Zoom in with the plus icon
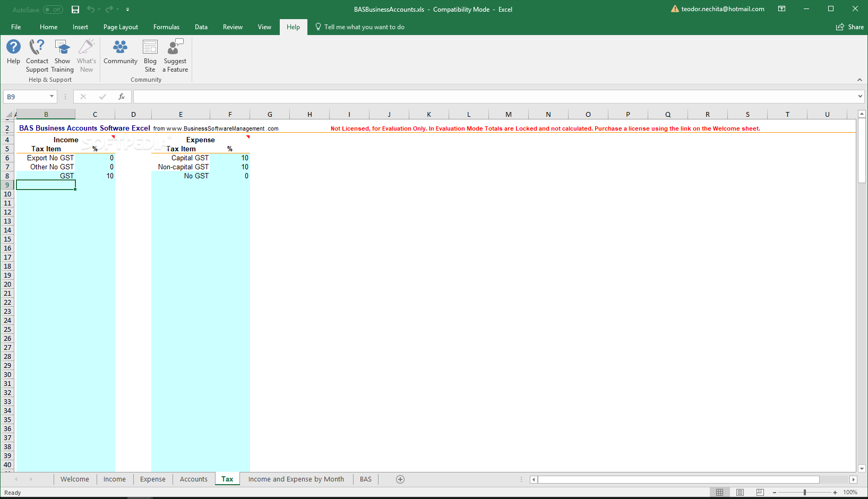This screenshot has height=499, width=868. coord(835,493)
